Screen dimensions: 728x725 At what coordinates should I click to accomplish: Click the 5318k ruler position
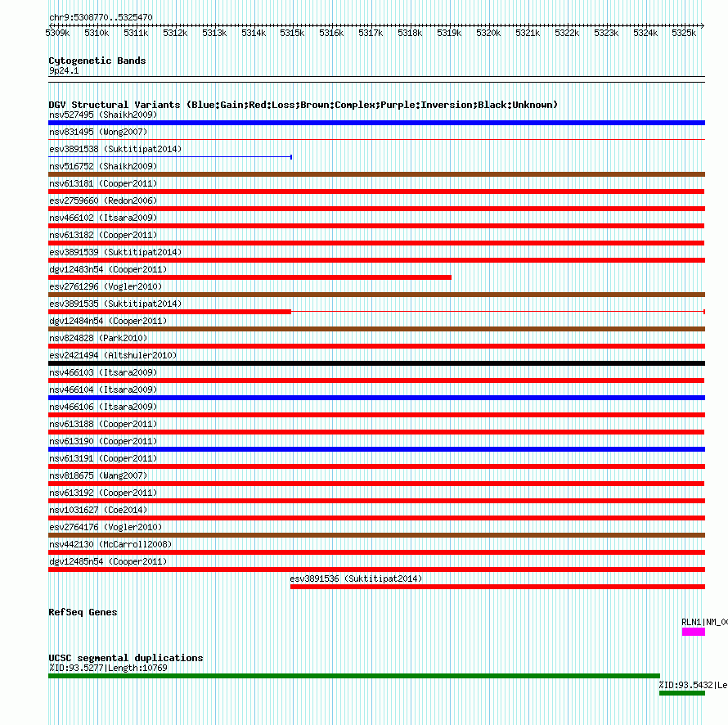pos(410,33)
